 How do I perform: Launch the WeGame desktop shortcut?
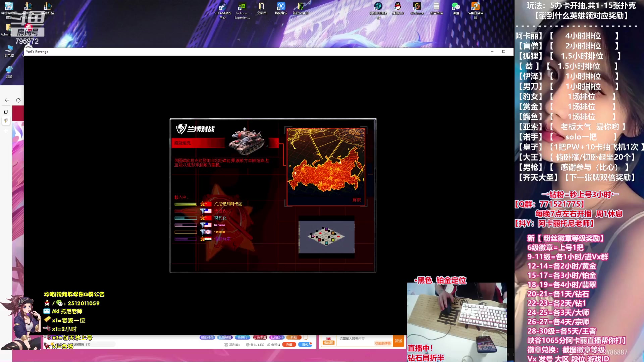[417, 7]
